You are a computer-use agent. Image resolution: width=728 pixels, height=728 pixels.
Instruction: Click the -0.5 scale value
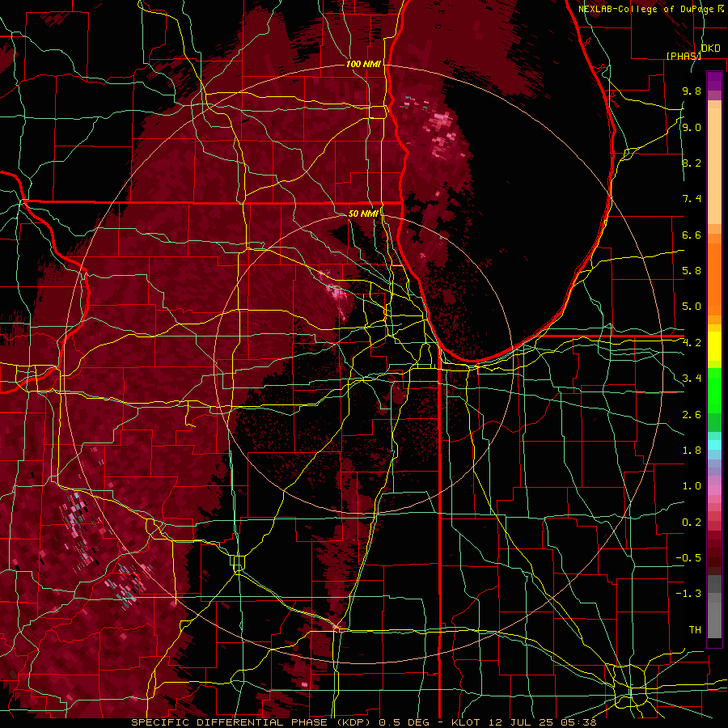click(688, 558)
